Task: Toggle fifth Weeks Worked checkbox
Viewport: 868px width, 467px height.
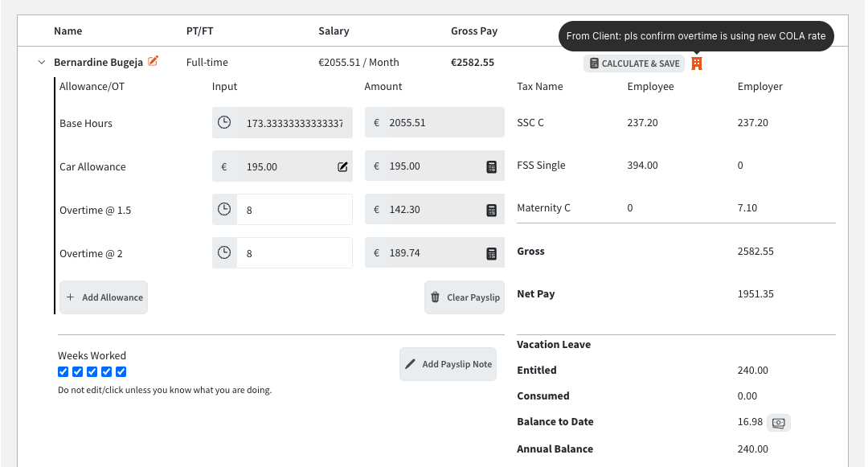Action: [121, 372]
